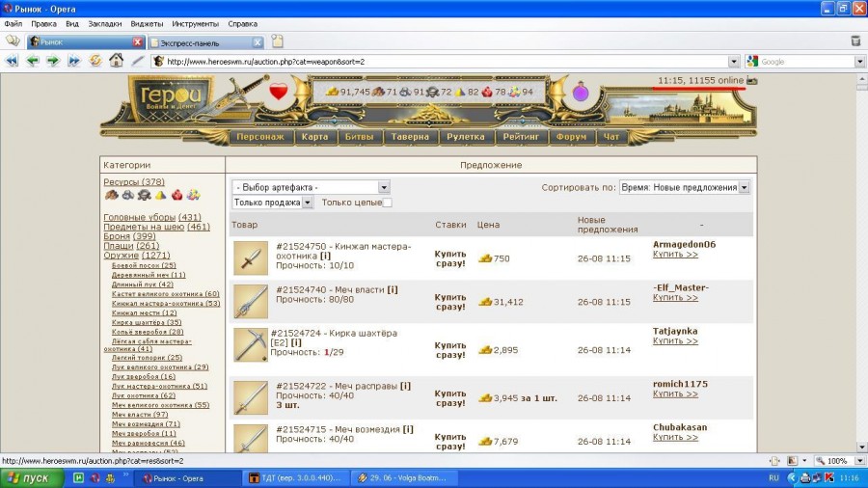Open the Кирка шахтёра (35) subcategory
The width and height of the screenshot is (868, 488).
tap(147, 322)
